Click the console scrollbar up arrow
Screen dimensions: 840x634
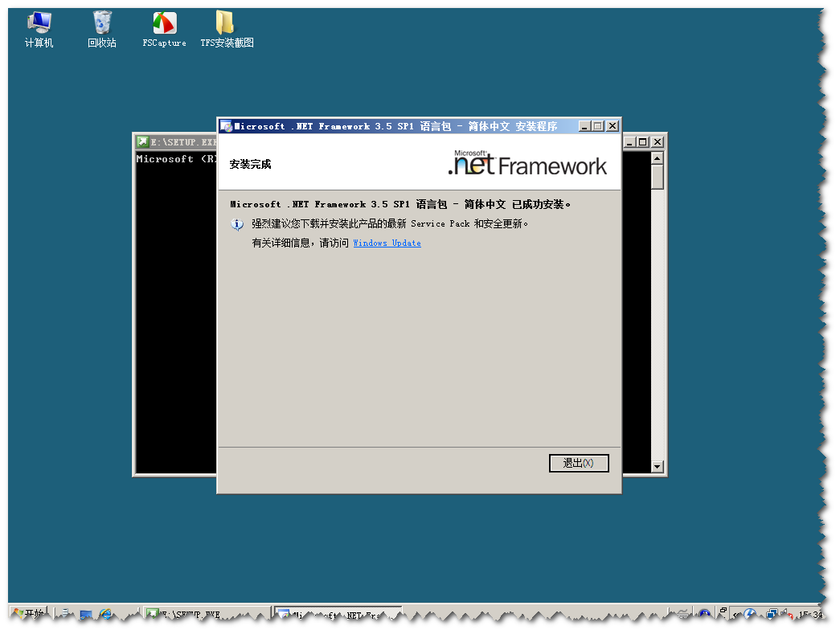(658, 158)
